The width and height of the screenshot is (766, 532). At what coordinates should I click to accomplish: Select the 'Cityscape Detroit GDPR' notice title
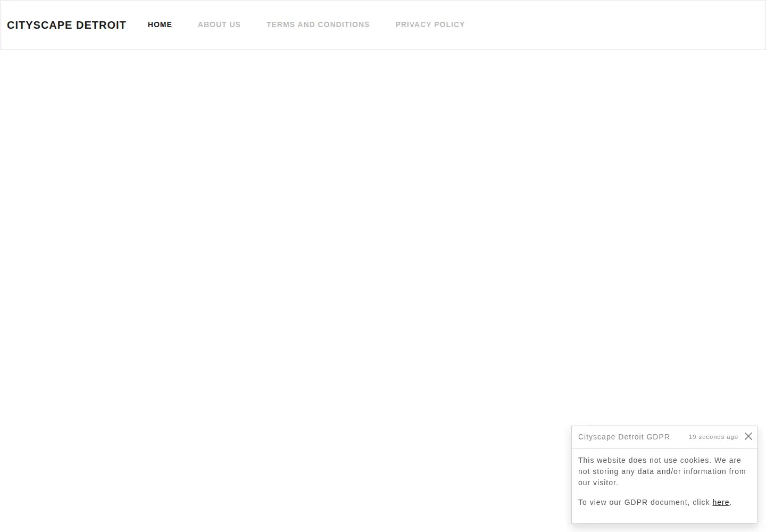(624, 437)
